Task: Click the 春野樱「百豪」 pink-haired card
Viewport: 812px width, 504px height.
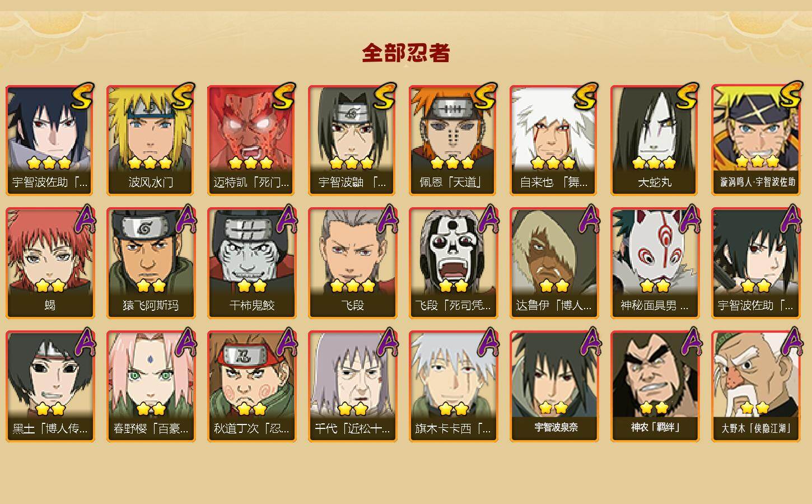Action: click(151, 386)
